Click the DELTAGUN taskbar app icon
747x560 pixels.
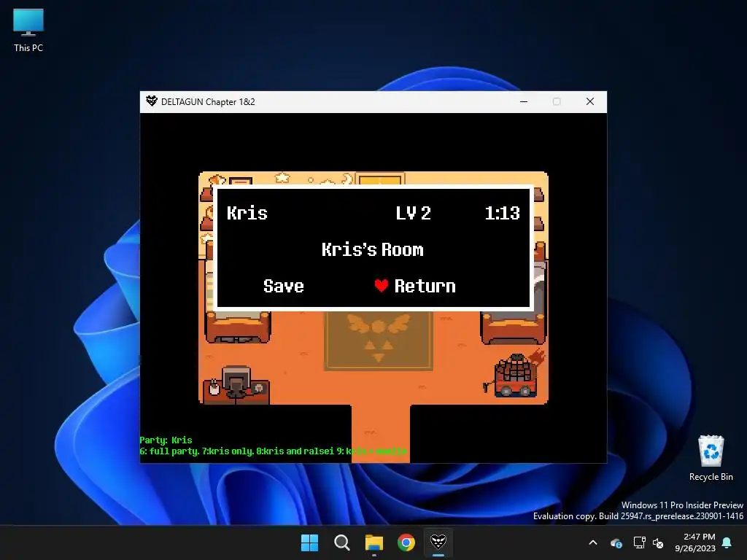point(438,542)
